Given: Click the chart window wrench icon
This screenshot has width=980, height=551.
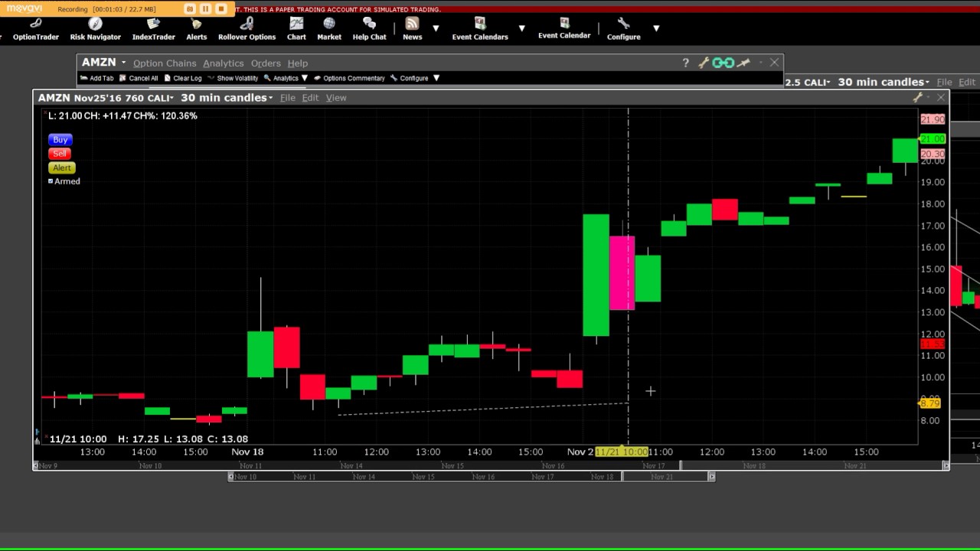Looking at the screenshot, I should click(x=917, y=97).
